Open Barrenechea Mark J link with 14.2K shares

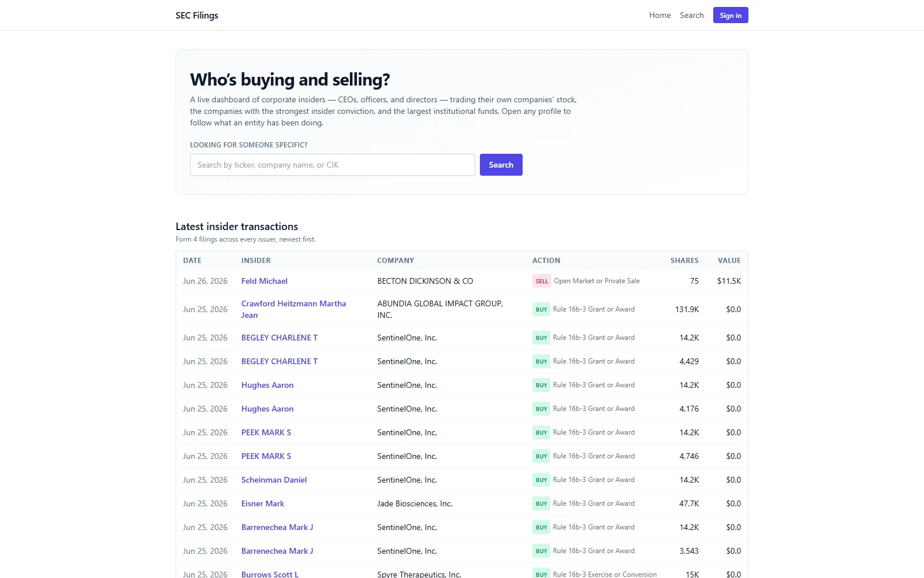277,527
